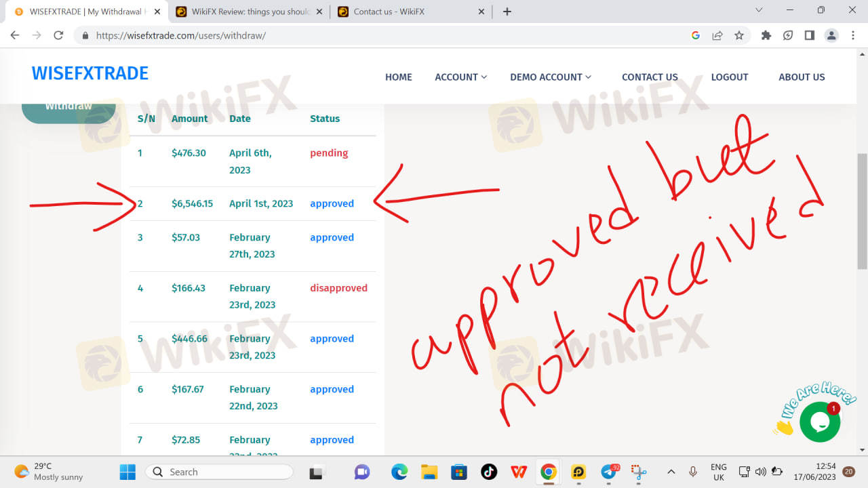
Task: Open TikTok from the taskbar
Action: coord(489,472)
